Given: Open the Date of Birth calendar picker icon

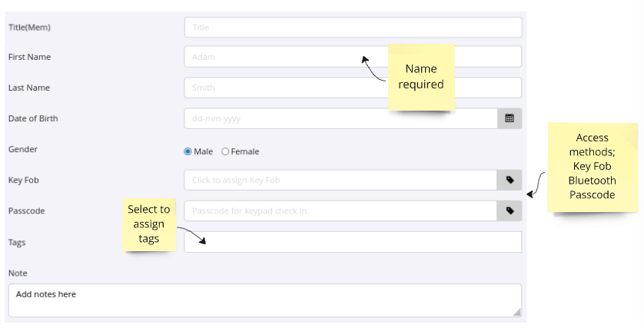Looking at the screenshot, I should point(510,118).
